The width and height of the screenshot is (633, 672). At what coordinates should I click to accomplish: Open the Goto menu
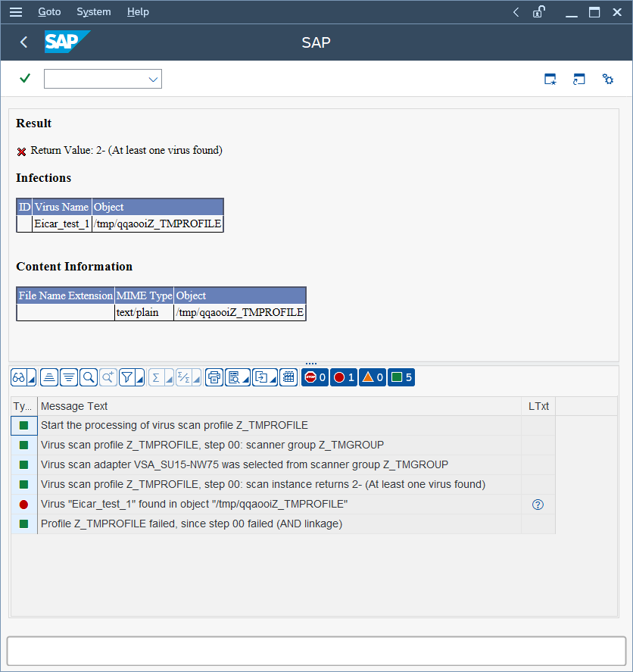(x=49, y=11)
